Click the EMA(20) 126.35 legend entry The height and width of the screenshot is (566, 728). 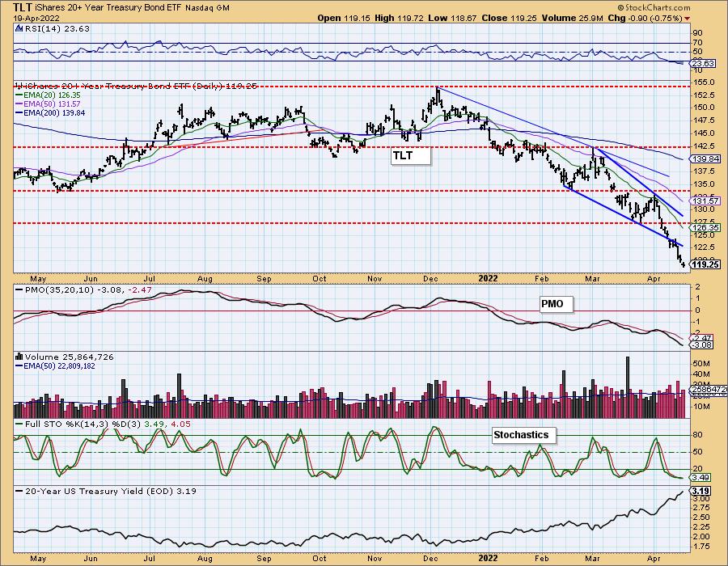tap(52, 95)
